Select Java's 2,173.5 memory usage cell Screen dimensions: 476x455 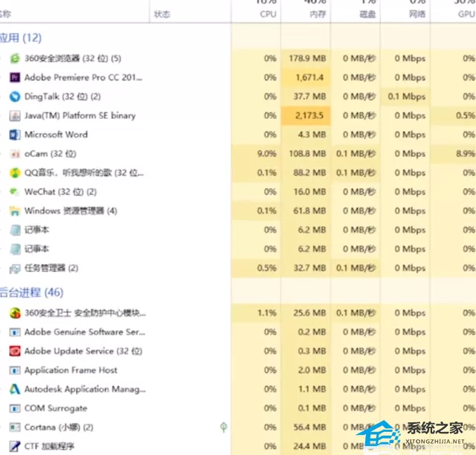pyautogui.click(x=306, y=116)
